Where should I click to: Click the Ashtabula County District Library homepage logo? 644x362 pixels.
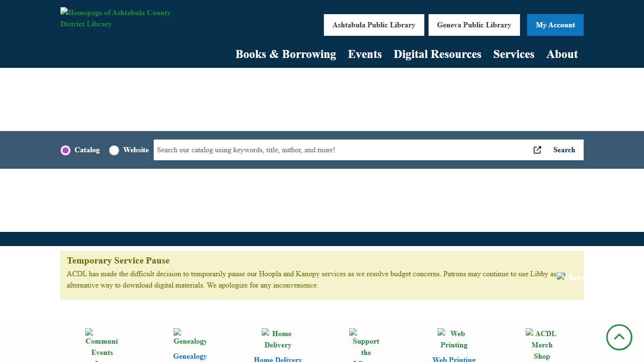click(116, 18)
